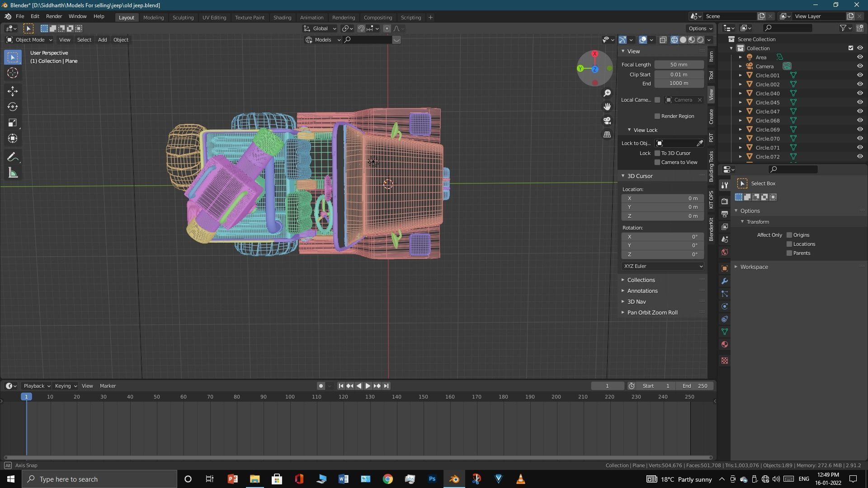Open the Render menu
The height and width of the screenshot is (488, 868).
54,16
